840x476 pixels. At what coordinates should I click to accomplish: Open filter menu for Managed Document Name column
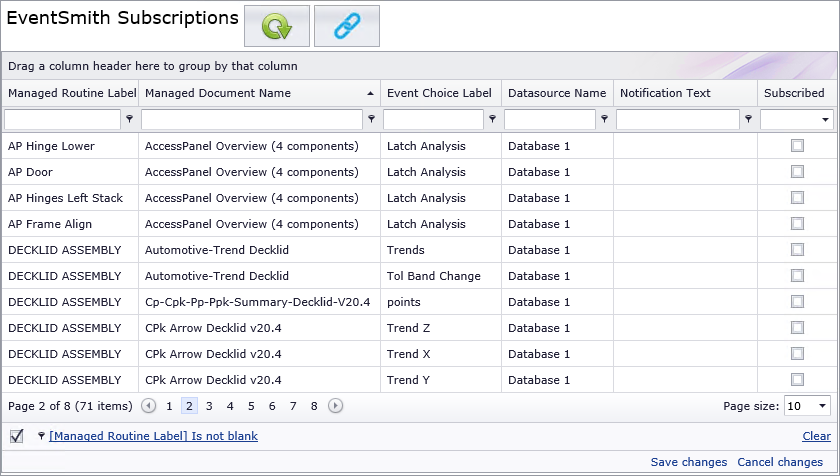(371, 119)
